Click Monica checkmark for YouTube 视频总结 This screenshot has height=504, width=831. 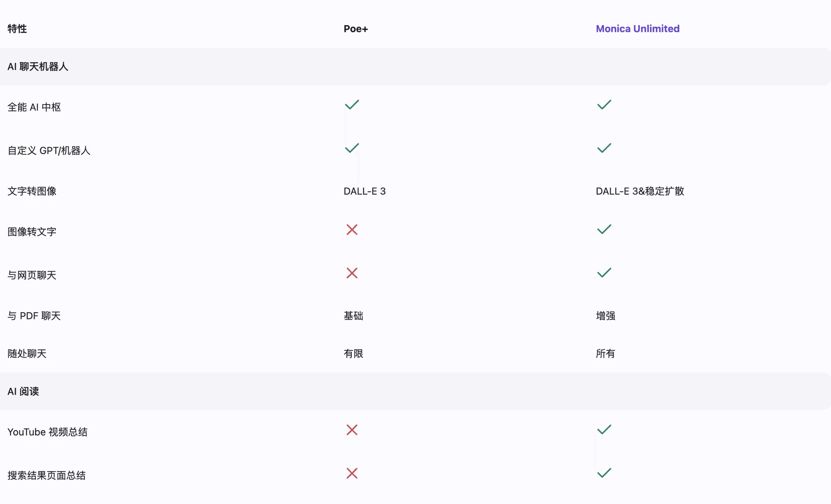pos(604,429)
